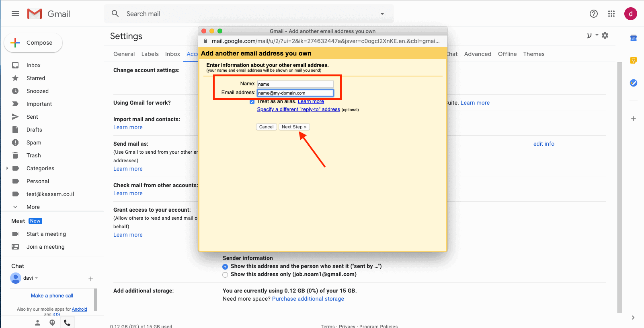Screen dimensions: 644x328
Task: Join a meeting in Meet
Action: (x=45, y=247)
